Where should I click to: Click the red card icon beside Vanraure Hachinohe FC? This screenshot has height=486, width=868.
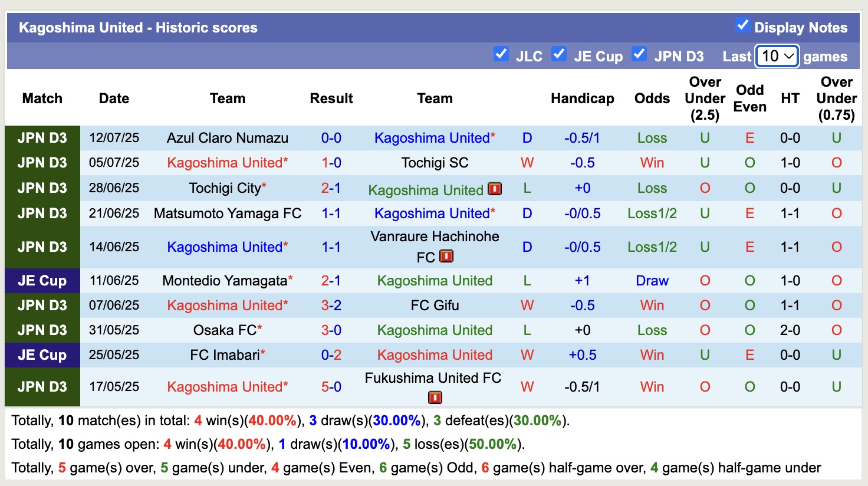click(447, 255)
